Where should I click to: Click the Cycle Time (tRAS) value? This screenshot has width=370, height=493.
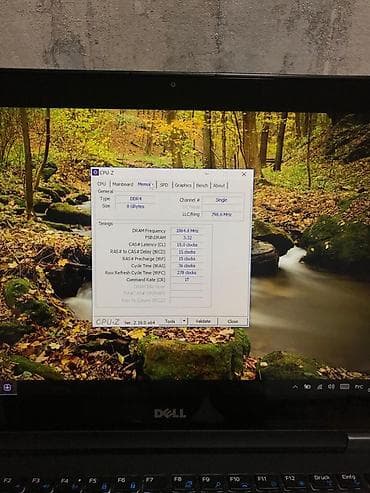(x=187, y=266)
